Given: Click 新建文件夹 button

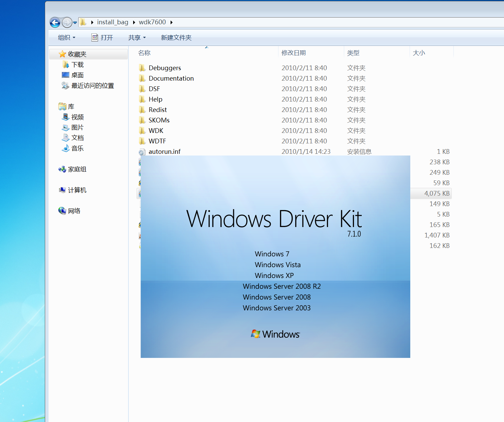Looking at the screenshot, I should [x=176, y=37].
